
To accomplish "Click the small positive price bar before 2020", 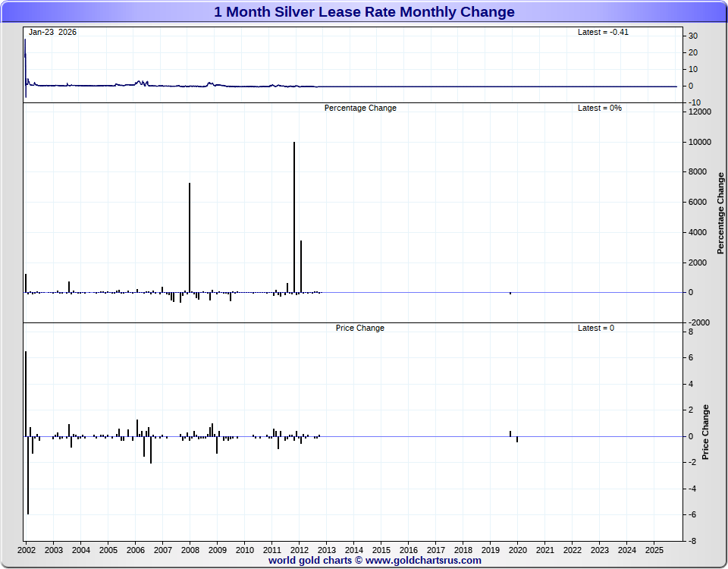I will 510,433.
